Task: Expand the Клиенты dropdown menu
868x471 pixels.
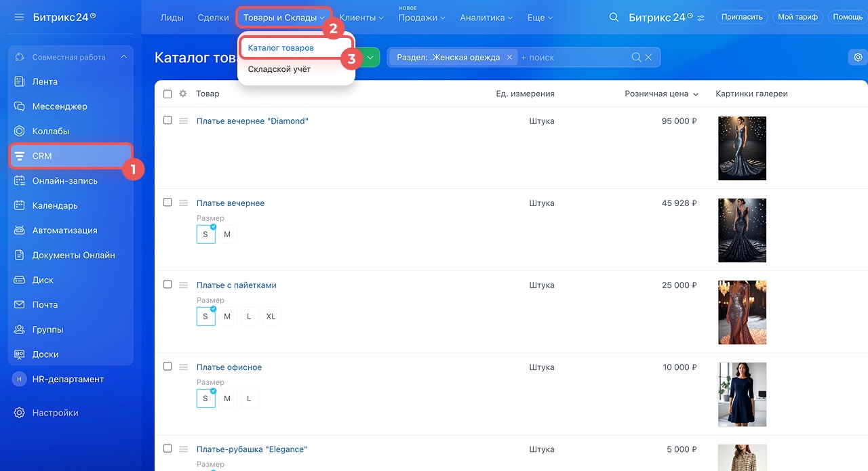Action: (361, 18)
